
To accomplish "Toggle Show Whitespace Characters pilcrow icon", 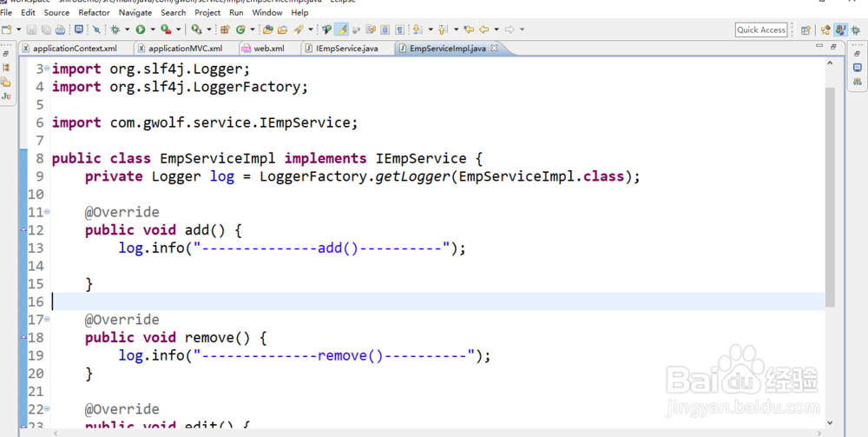I will click(399, 30).
